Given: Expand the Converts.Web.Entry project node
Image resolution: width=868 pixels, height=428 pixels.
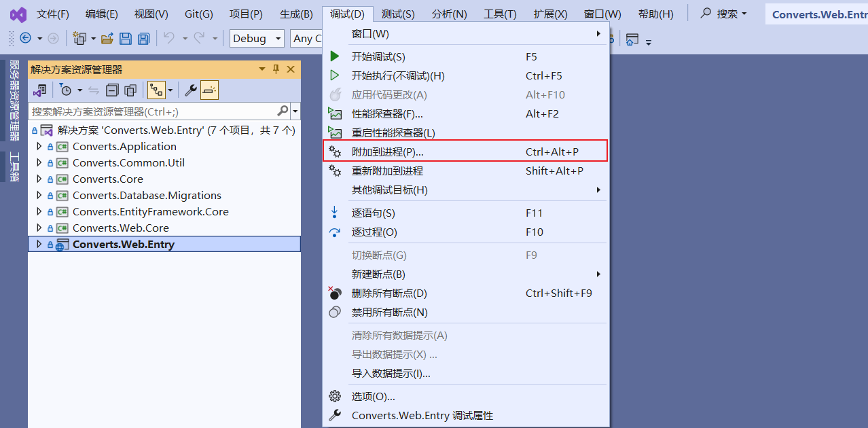Looking at the screenshot, I should (39, 244).
